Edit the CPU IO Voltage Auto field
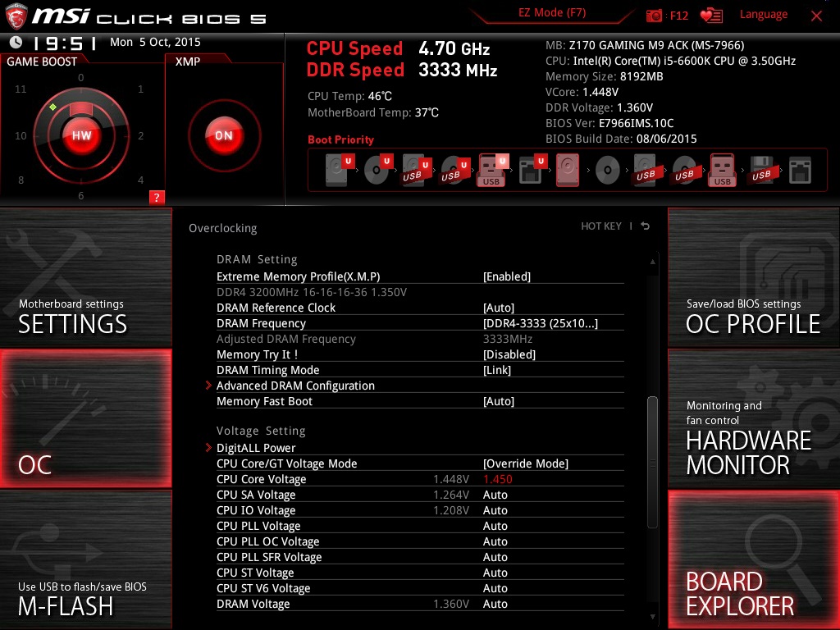This screenshot has width=840, height=630. coord(495,510)
